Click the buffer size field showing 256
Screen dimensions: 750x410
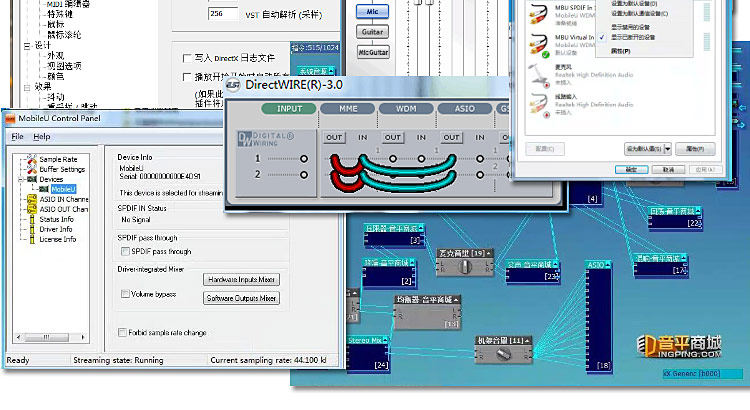click(223, 13)
